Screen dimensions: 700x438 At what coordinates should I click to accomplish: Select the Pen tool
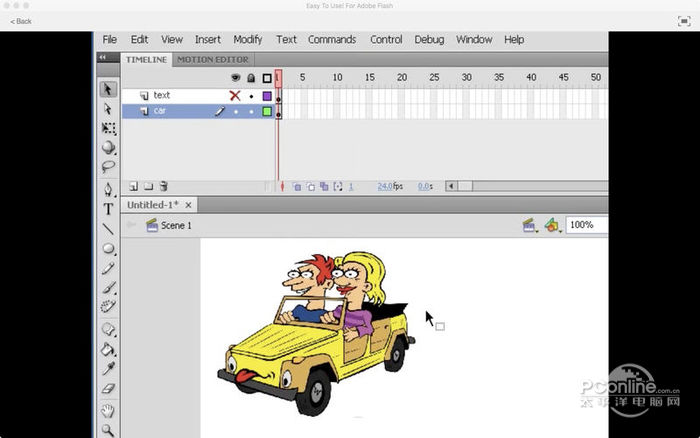(108, 189)
